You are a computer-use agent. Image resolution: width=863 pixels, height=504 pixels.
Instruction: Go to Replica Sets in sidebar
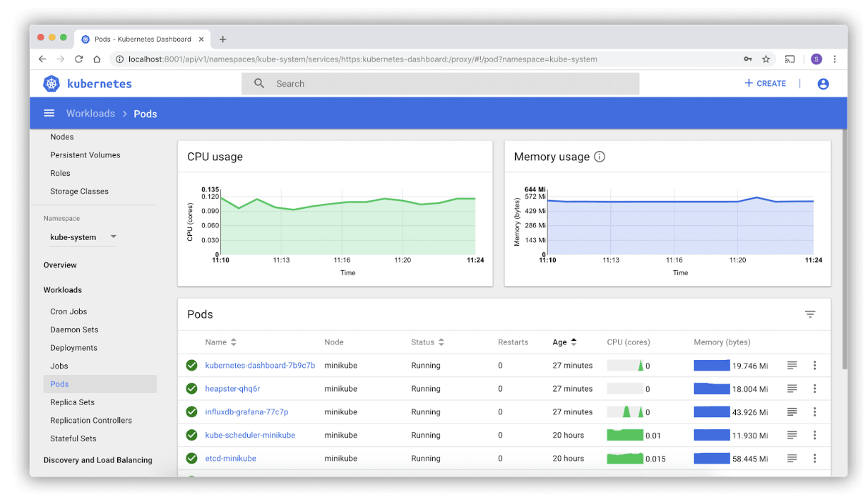tap(72, 402)
